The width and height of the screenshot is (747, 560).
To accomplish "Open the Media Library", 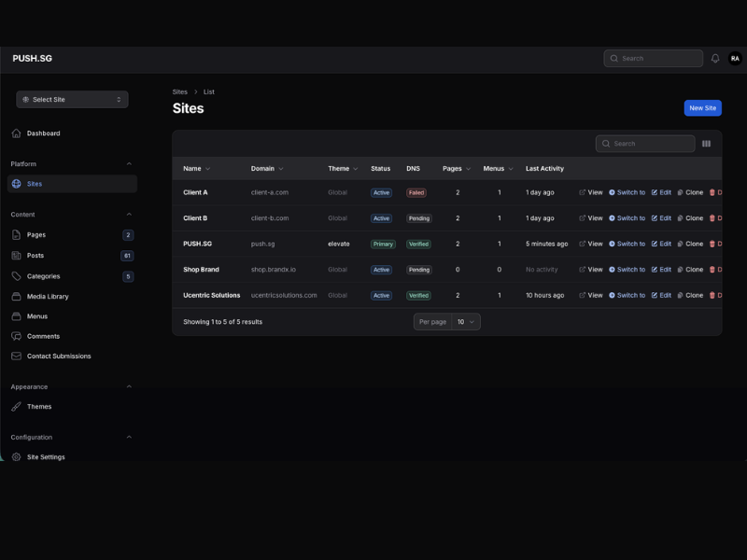I will [x=47, y=296].
